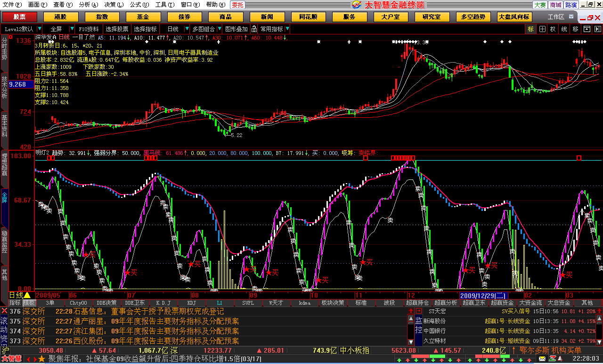Click the 2009/12/29(二) date marker
Image resolution: width=603 pixels, height=364 pixels.
point(483,295)
